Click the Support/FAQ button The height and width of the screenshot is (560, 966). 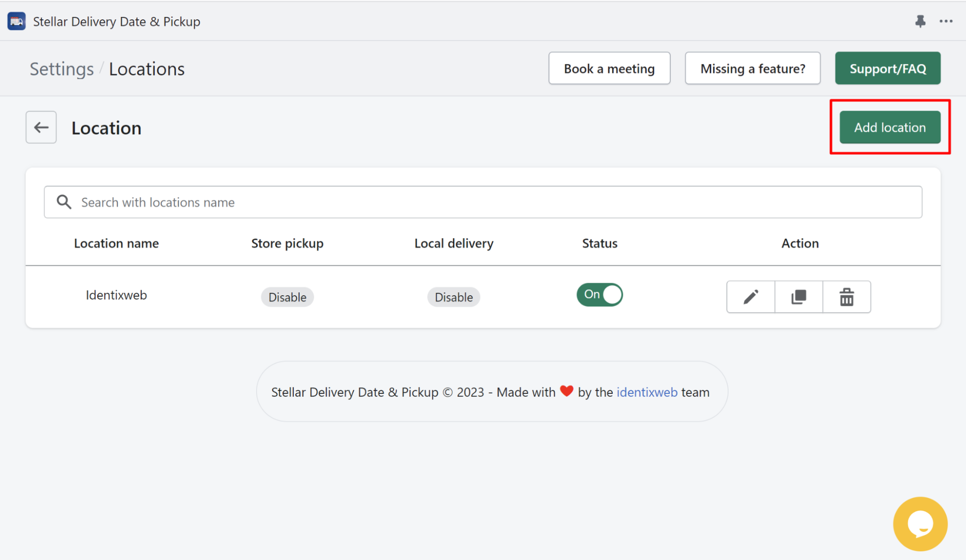coord(887,68)
